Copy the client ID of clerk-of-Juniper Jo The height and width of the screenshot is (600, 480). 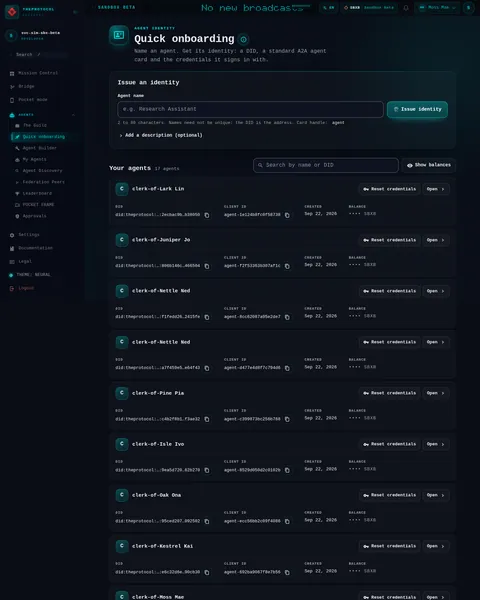click(287, 266)
